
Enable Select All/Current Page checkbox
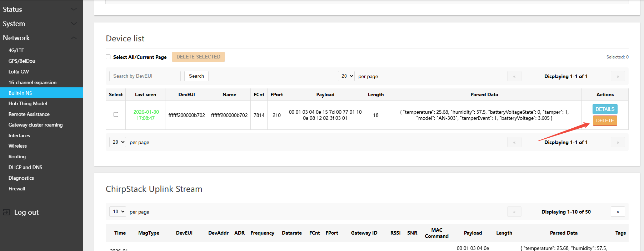108,57
